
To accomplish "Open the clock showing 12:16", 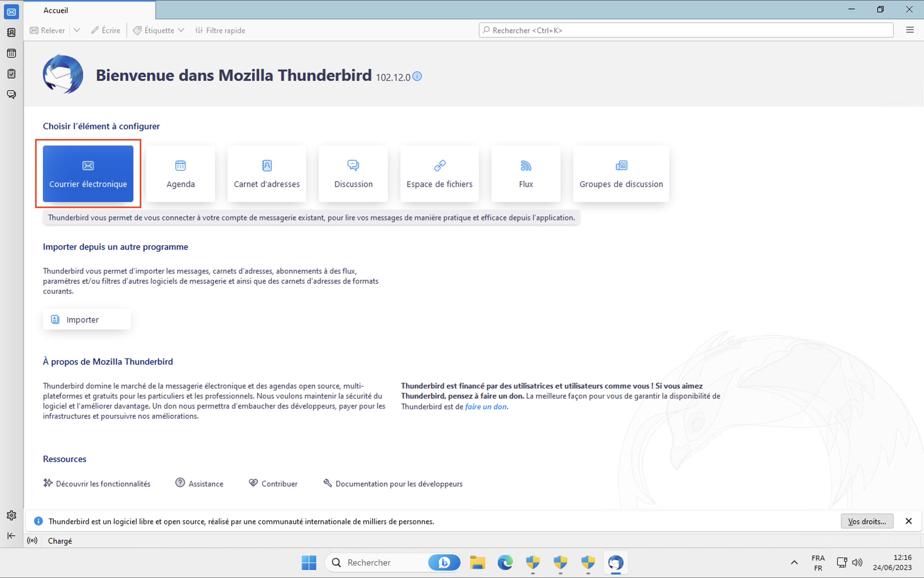I will pyautogui.click(x=892, y=563).
